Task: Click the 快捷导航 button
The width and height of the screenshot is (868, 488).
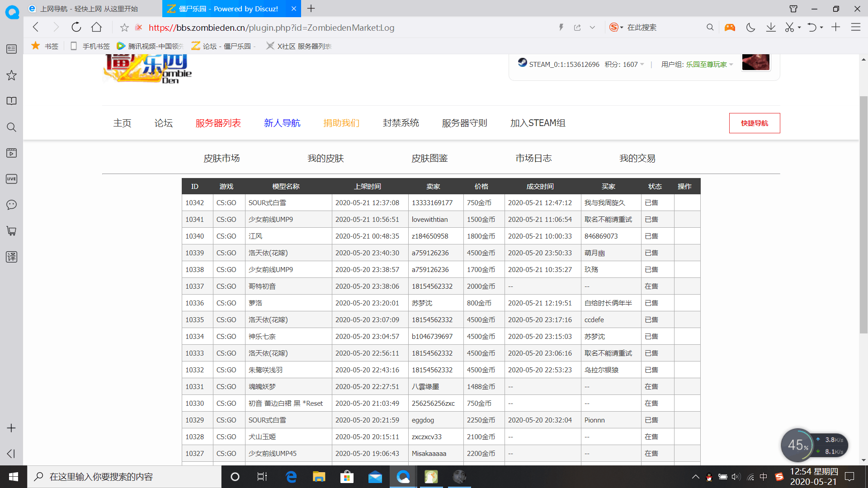Action: point(754,123)
